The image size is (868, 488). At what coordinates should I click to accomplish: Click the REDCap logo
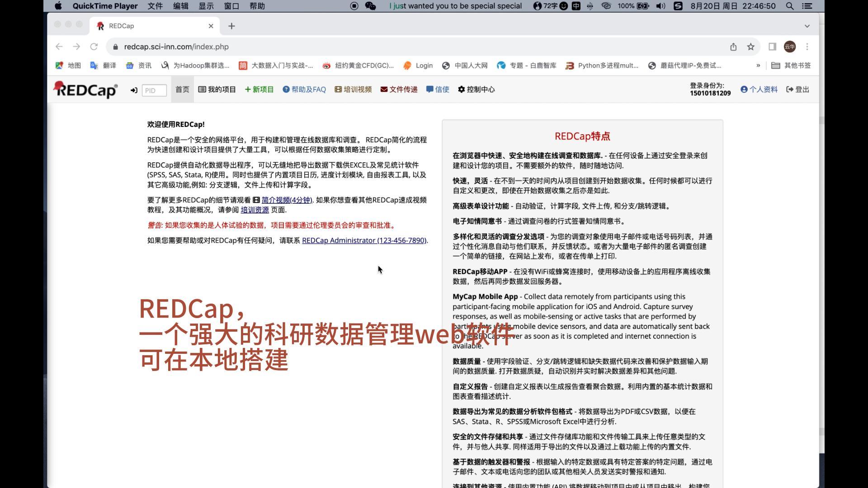point(85,89)
